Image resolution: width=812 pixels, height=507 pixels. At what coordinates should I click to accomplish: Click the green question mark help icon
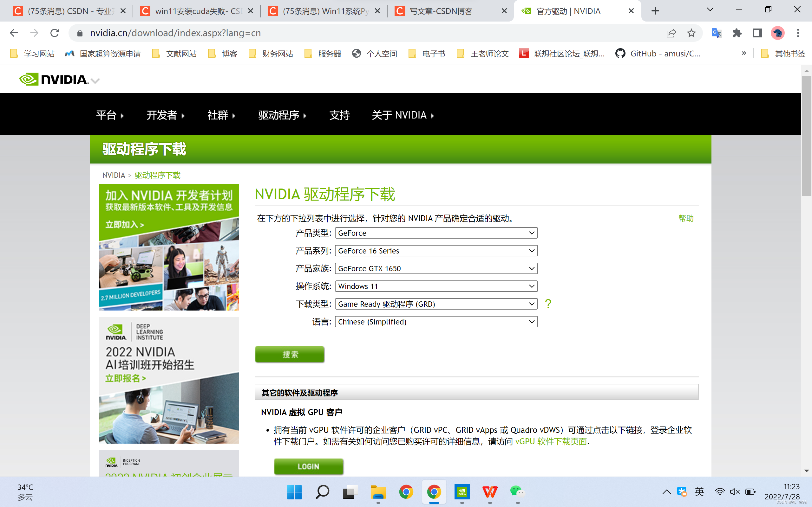coord(548,304)
